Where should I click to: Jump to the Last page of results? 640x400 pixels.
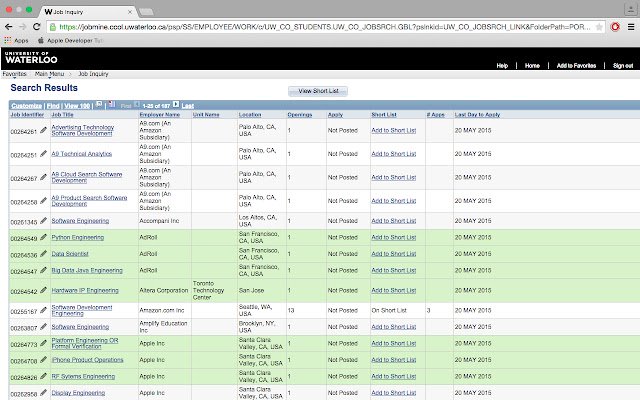click(x=188, y=106)
